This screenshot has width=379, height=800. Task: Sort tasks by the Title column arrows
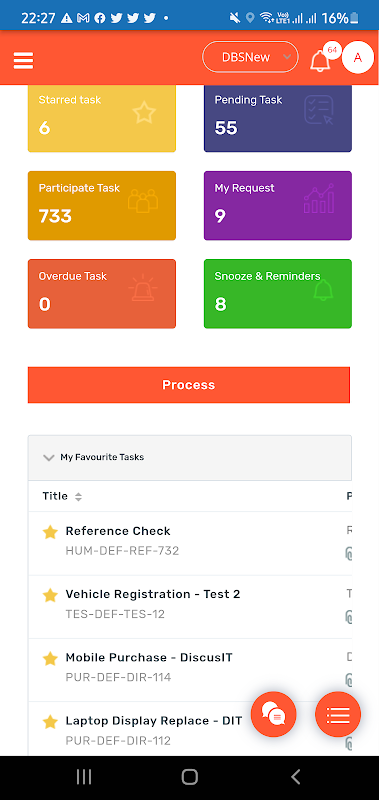point(78,496)
